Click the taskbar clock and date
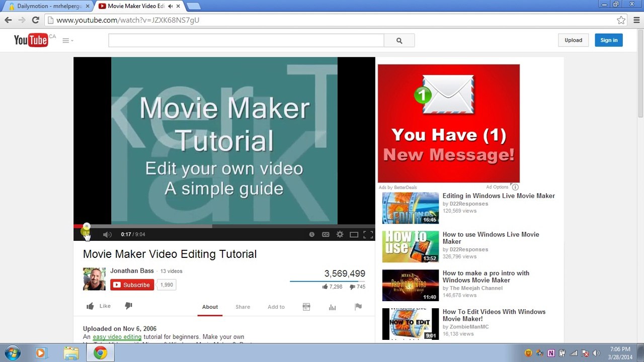644x362 pixels. point(620,353)
